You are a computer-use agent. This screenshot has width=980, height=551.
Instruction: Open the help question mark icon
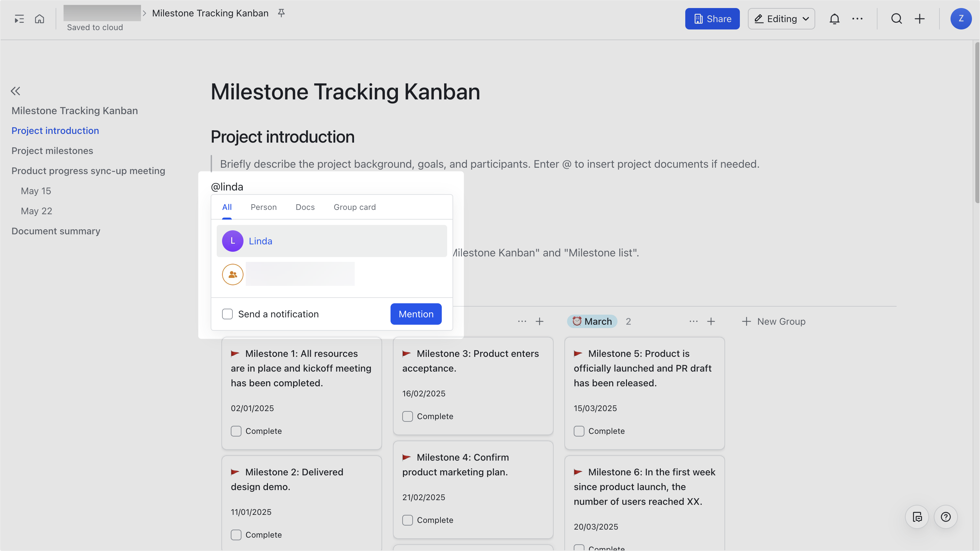946,517
